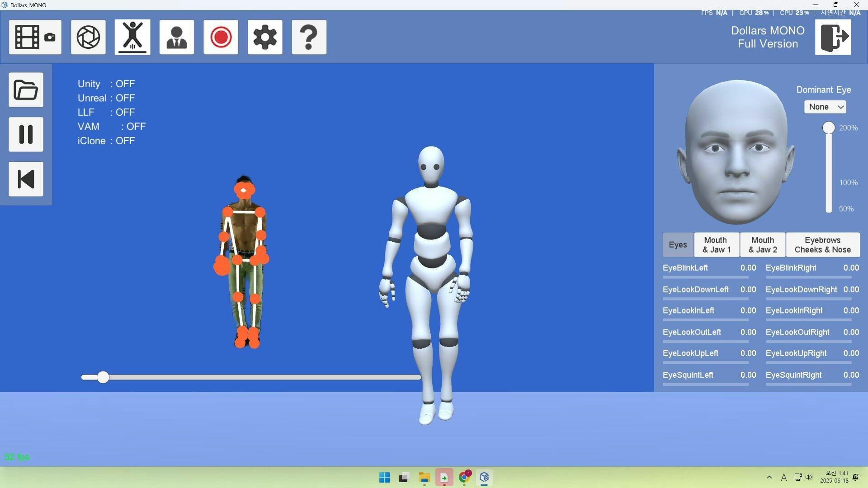Click the pink app icon in taskbar
The height and width of the screenshot is (488, 868).
click(x=444, y=478)
